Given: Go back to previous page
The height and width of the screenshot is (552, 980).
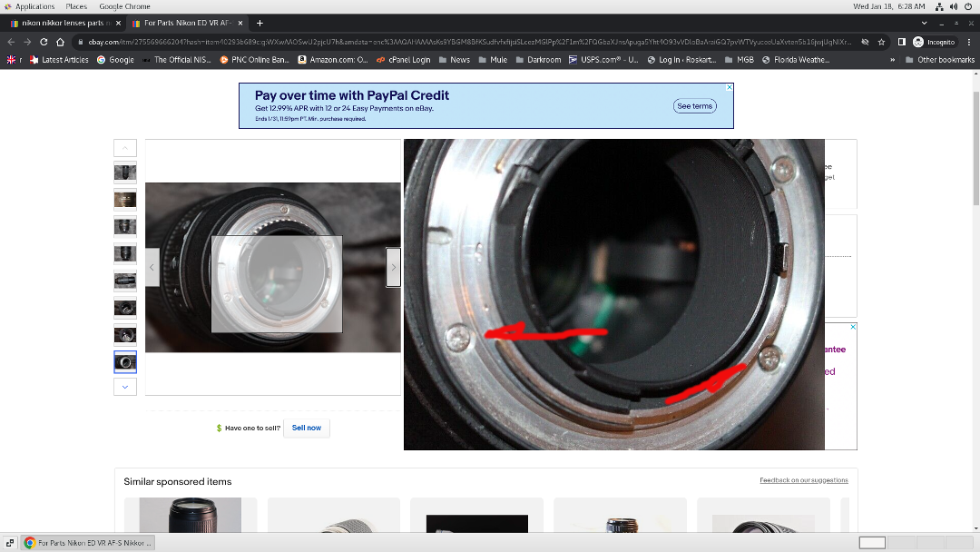Looking at the screenshot, I should tap(11, 42).
